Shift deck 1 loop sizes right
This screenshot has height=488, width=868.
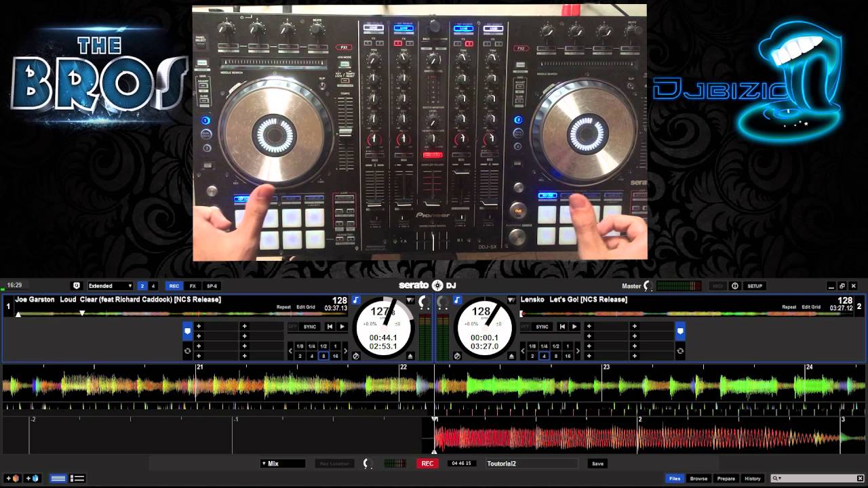pos(345,351)
